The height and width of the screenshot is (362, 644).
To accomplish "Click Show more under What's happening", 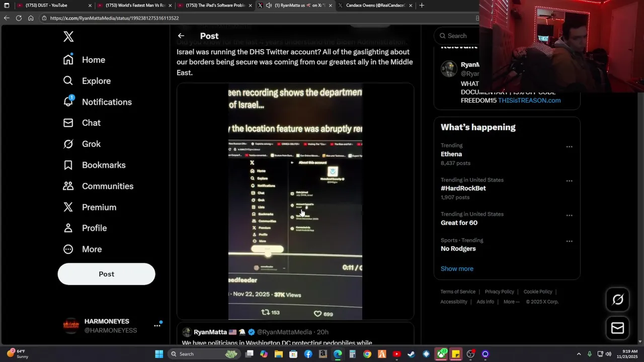I will pyautogui.click(x=457, y=268).
